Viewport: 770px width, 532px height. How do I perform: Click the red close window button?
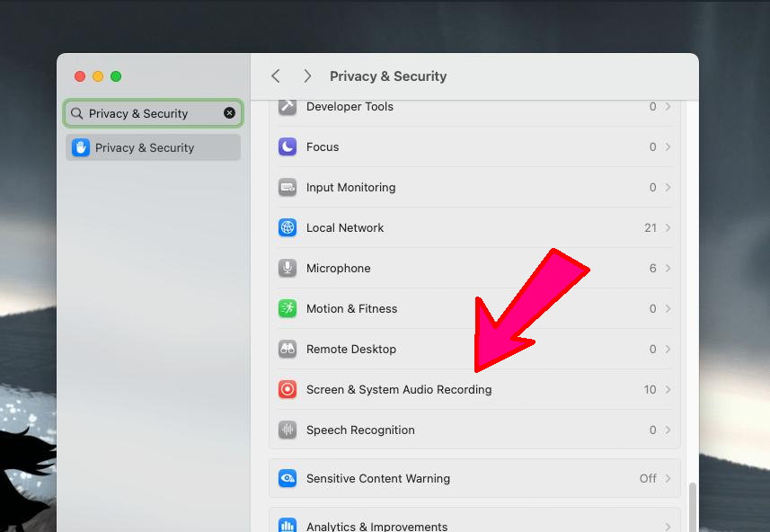(80, 76)
